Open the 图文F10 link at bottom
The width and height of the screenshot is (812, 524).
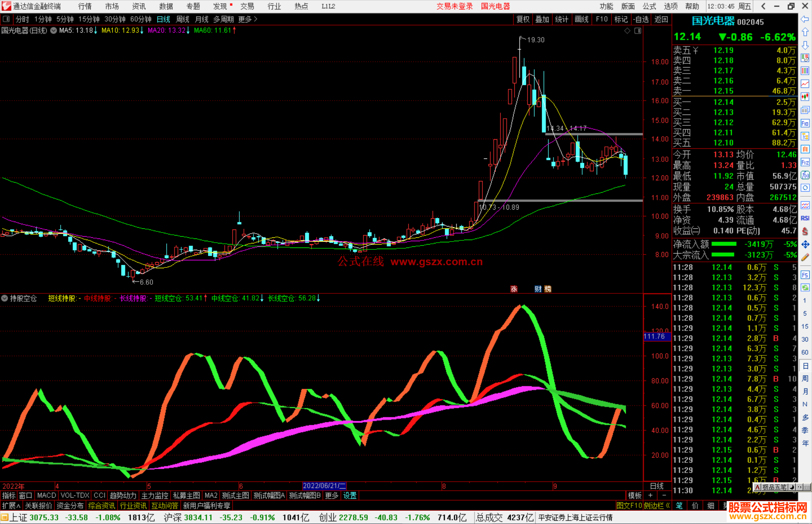coord(629,506)
